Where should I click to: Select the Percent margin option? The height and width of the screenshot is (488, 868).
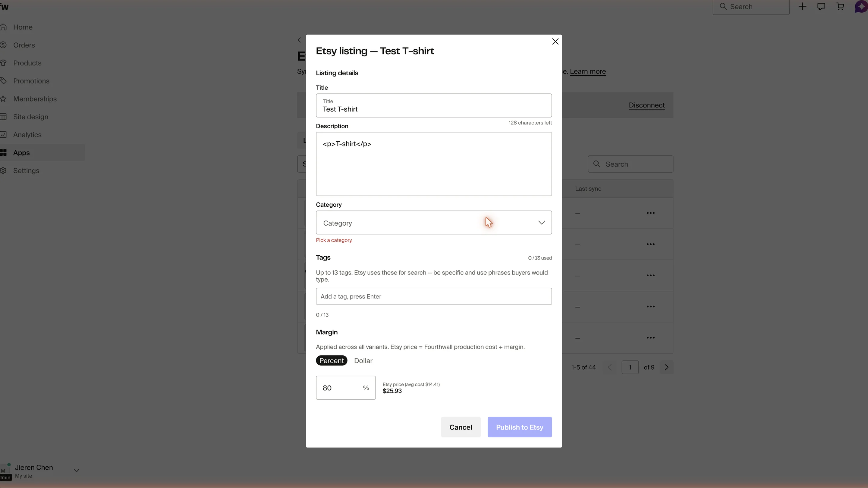click(332, 361)
